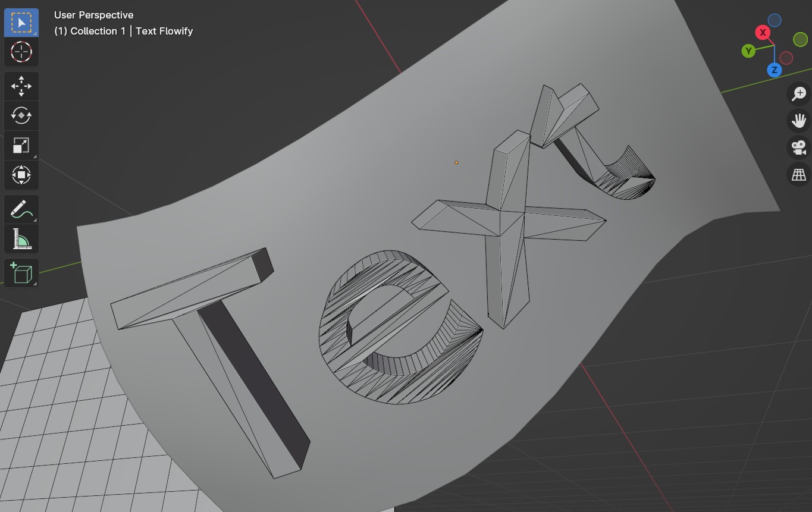Click the Zoom magnifier viewport button
The image size is (812, 512).
tap(798, 93)
